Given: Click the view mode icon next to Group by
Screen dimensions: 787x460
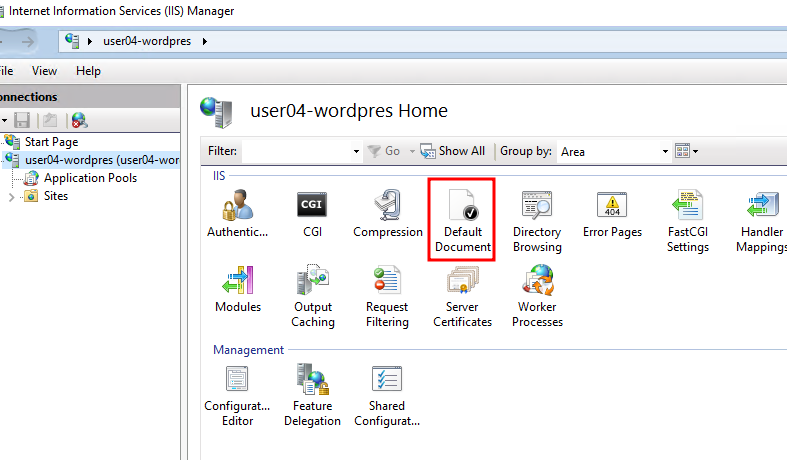Looking at the screenshot, I should (682, 151).
